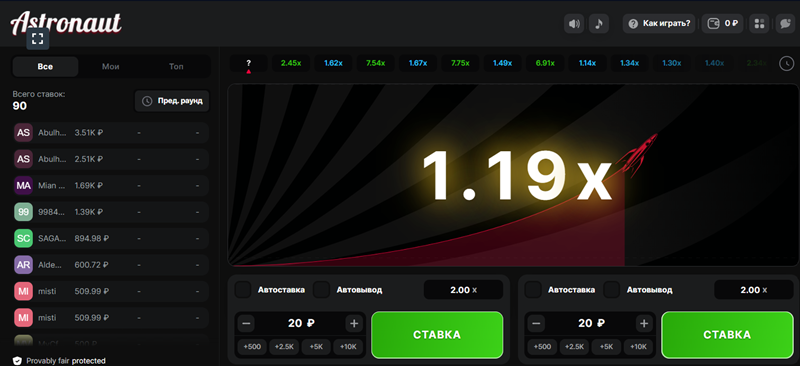Toggle music with the note icon

(599, 23)
